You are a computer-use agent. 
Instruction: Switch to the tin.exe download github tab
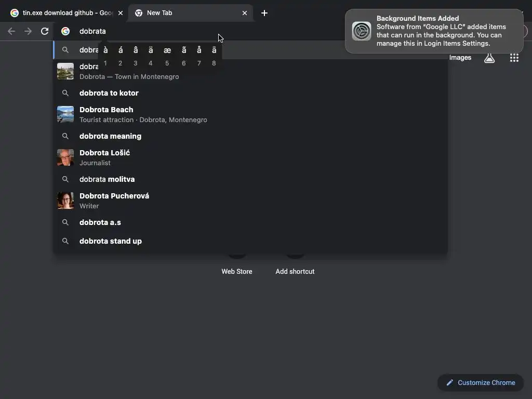[66, 13]
